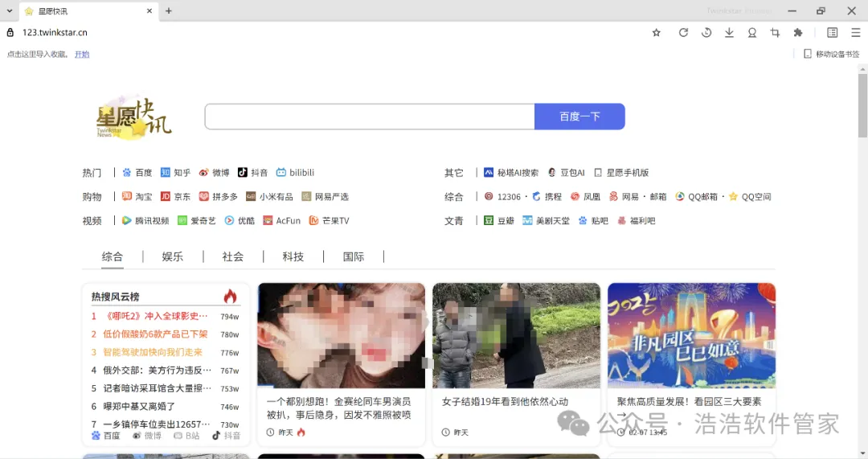
Task: Click the page vertical scrollbar thumb
Action: 862,105
